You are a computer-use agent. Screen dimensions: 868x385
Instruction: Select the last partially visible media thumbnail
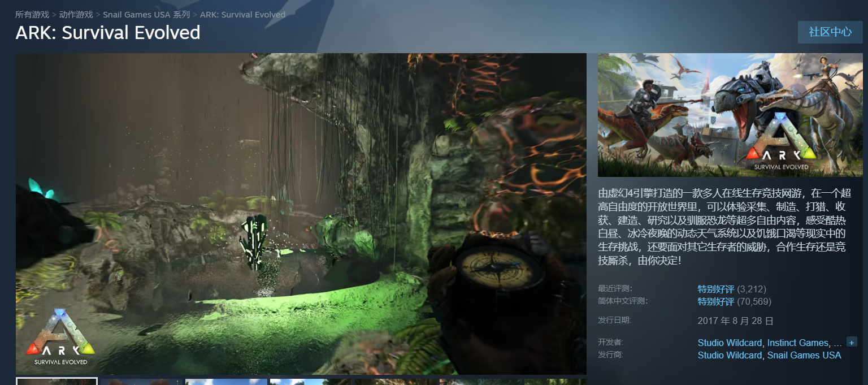click(x=555, y=382)
